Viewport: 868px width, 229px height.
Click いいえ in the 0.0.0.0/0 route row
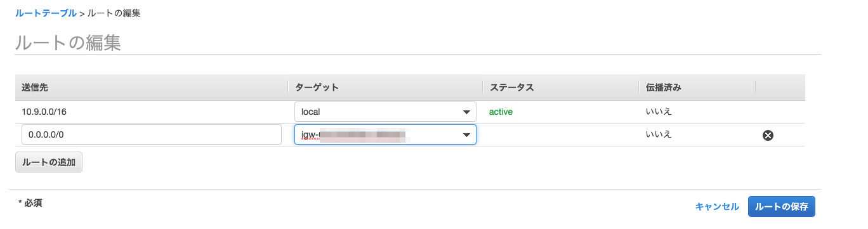point(659,134)
